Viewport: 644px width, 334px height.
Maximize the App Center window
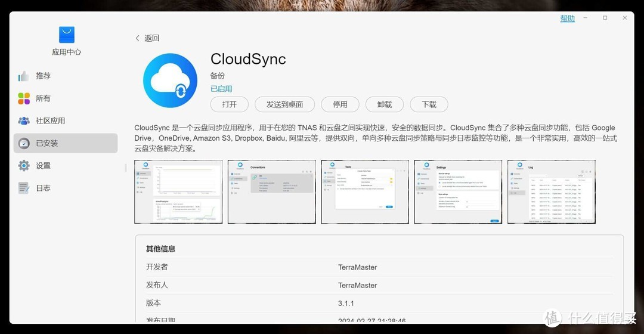tap(605, 18)
